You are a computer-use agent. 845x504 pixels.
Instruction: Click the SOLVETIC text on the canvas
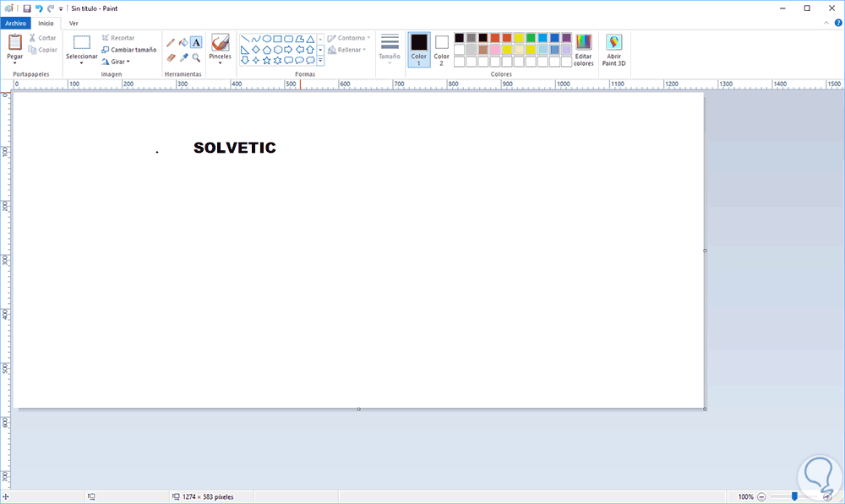234,148
